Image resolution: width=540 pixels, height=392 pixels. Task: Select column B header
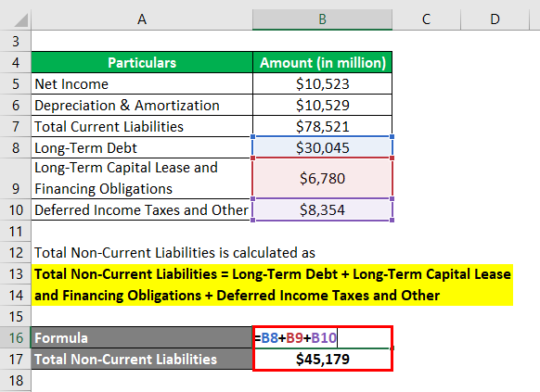click(322, 19)
